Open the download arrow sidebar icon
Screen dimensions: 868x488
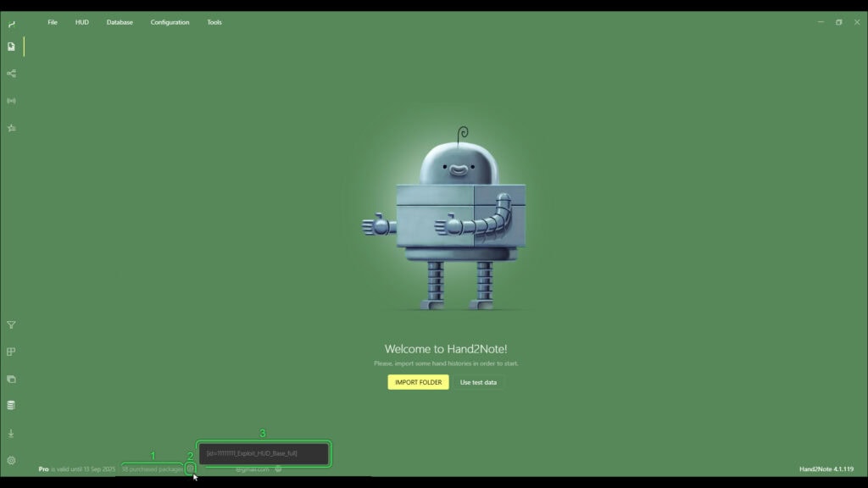[x=11, y=433]
